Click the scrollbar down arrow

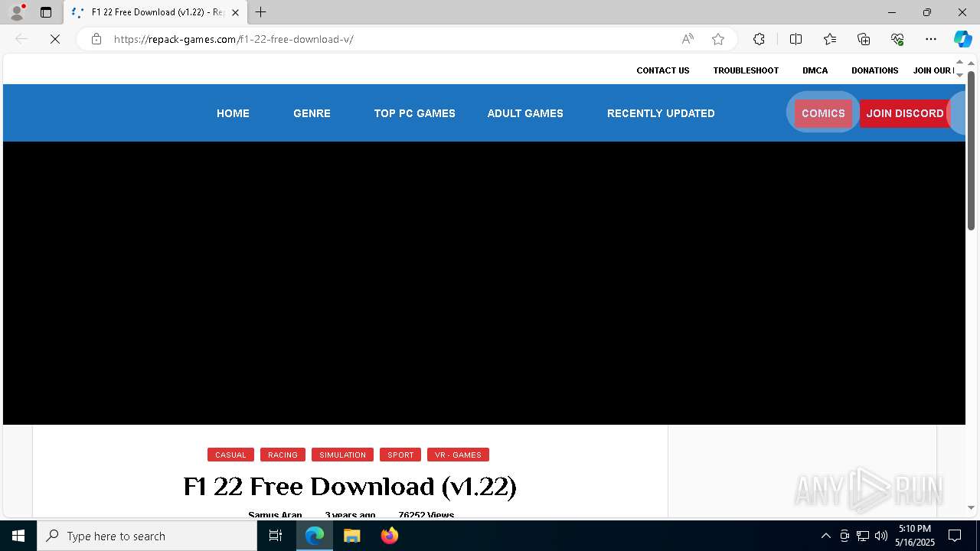click(971, 507)
